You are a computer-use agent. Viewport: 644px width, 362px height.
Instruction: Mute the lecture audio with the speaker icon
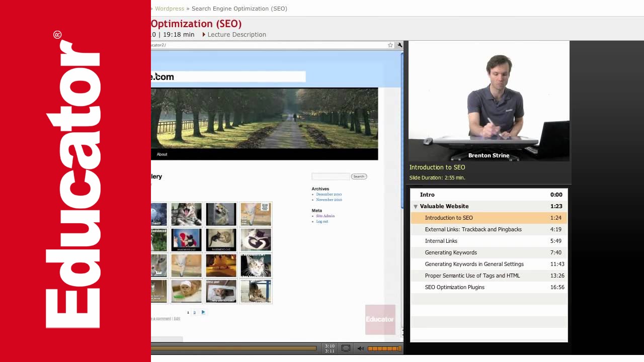pos(360,348)
